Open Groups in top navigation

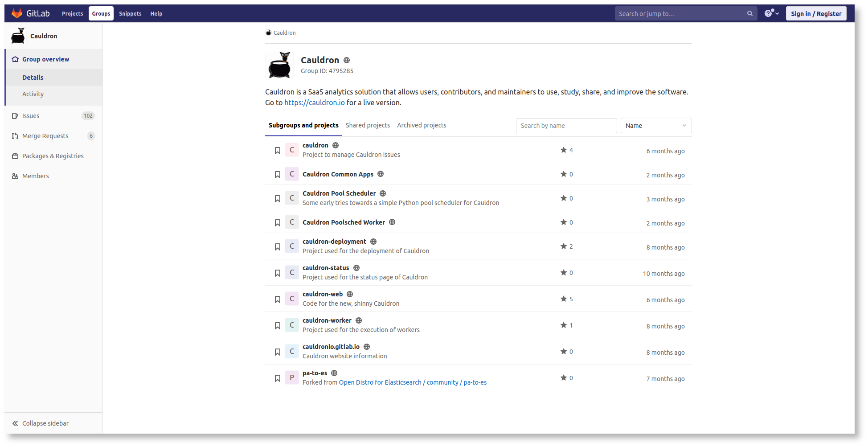click(x=101, y=13)
